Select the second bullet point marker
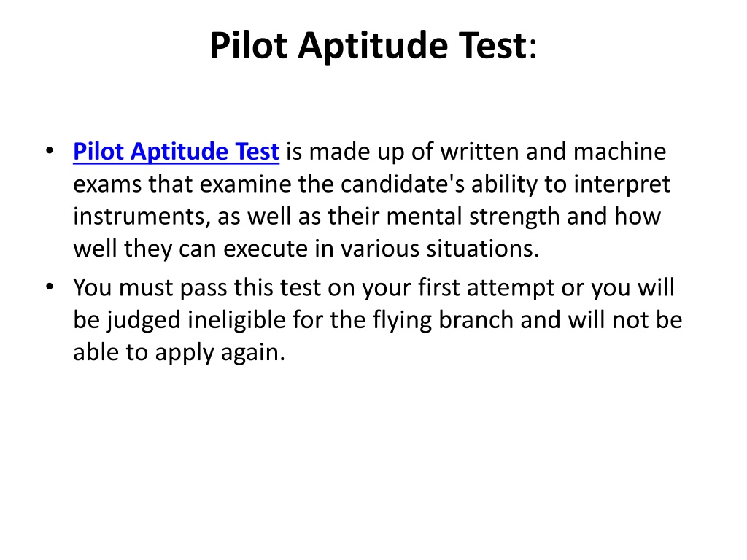747x560 pixels. coord(50,287)
